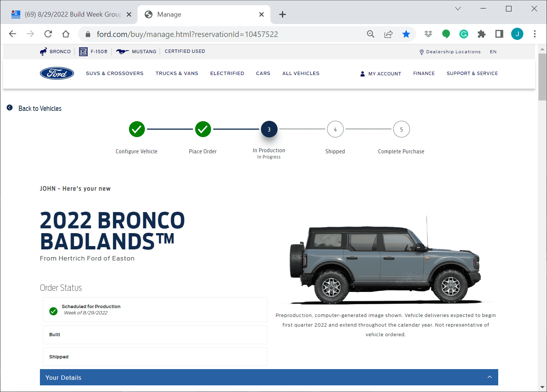Close the Manage tab
547x392 pixels.
click(x=261, y=14)
